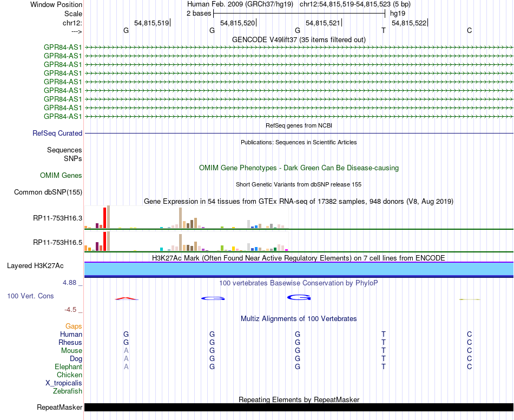Click the SNPs track label
Viewport: 514px width, 420px height.
73,158
